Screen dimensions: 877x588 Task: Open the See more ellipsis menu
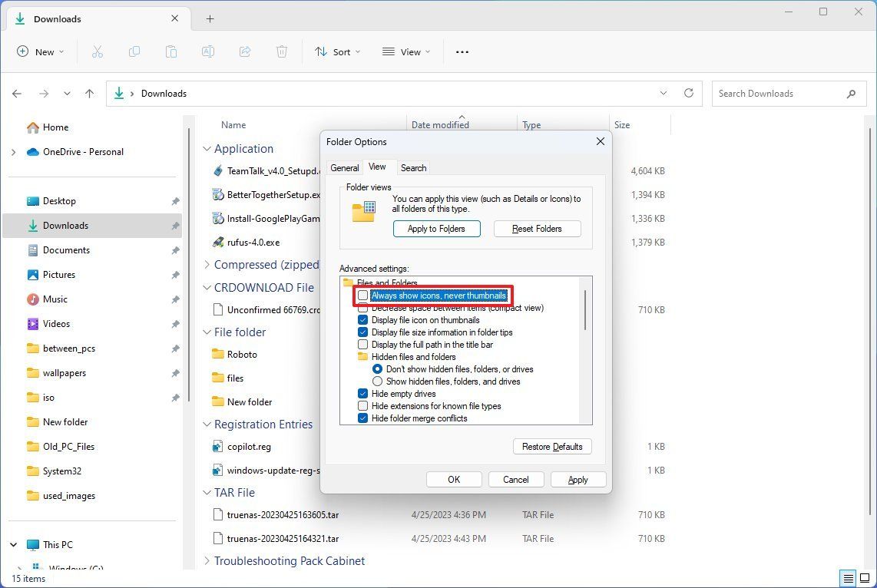462,51
